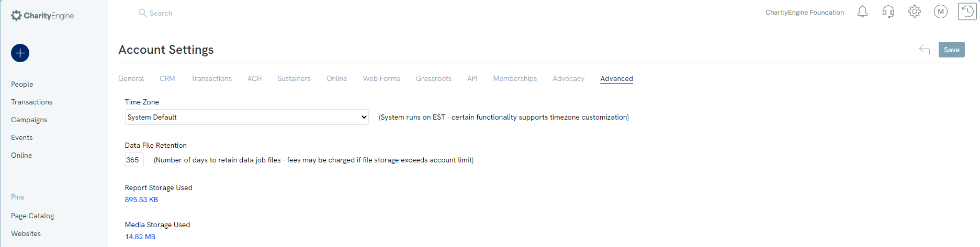Open the notifications bell
This screenshot has height=247, width=980.
(862, 11)
